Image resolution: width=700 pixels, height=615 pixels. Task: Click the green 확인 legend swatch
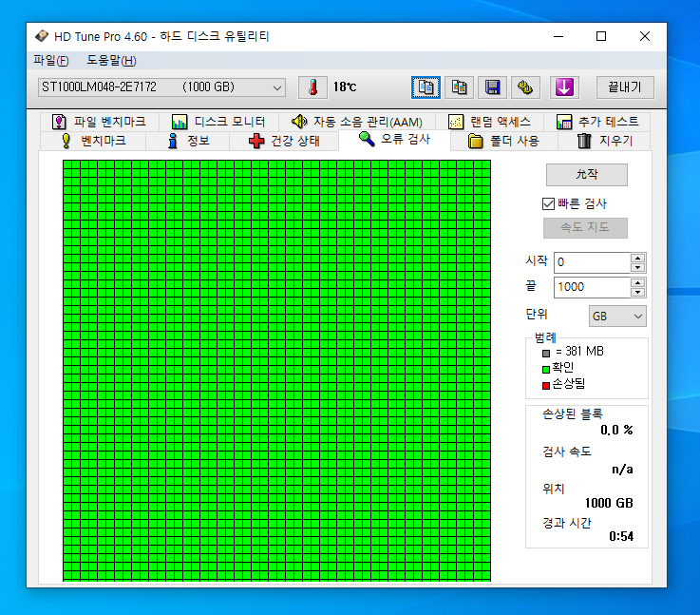coord(546,370)
